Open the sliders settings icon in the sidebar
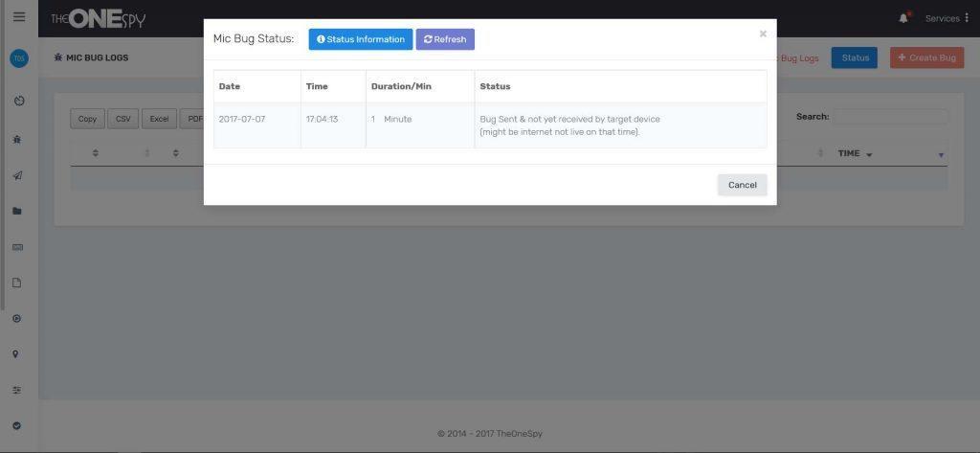980x453 pixels. tap(17, 390)
